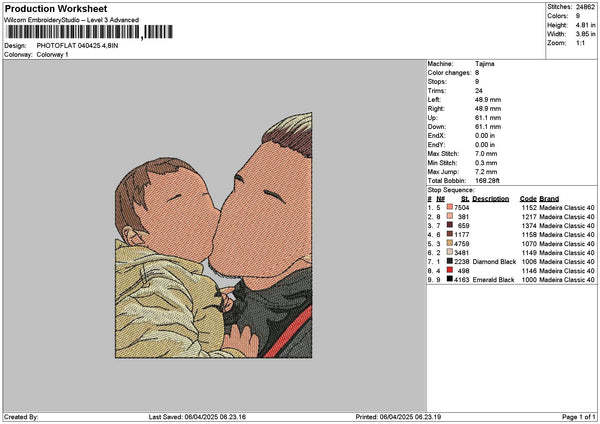Image resolution: width=600 pixels, height=424 pixels.
Task: Select the Color changes value 8
Action: (x=477, y=73)
